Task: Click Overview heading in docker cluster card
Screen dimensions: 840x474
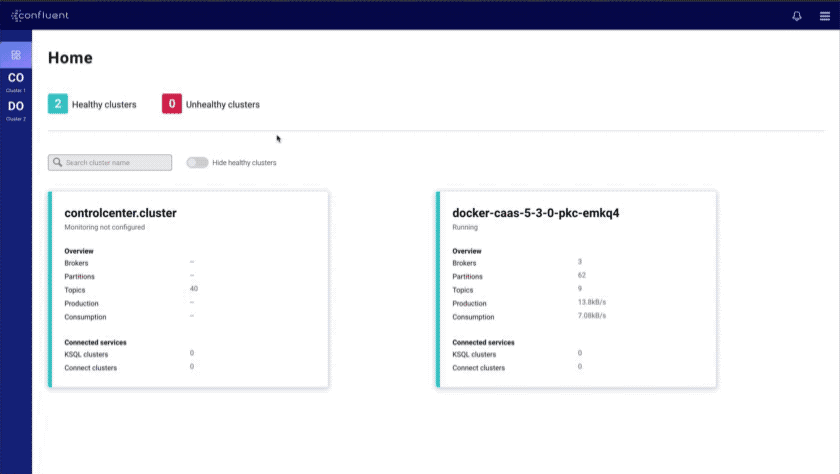Action: click(467, 251)
